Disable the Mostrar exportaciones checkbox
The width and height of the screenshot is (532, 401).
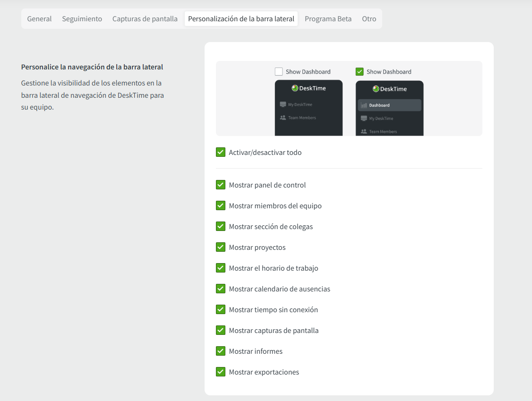pyautogui.click(x=221, y=372)
